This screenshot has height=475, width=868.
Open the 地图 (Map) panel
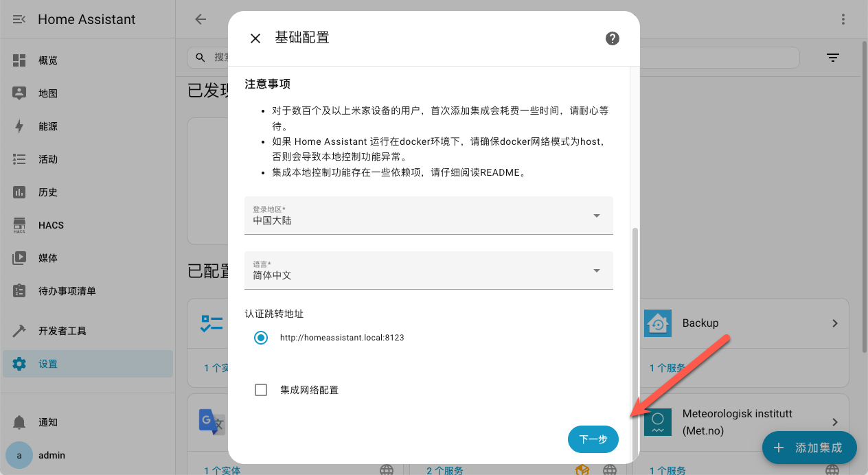48,93
